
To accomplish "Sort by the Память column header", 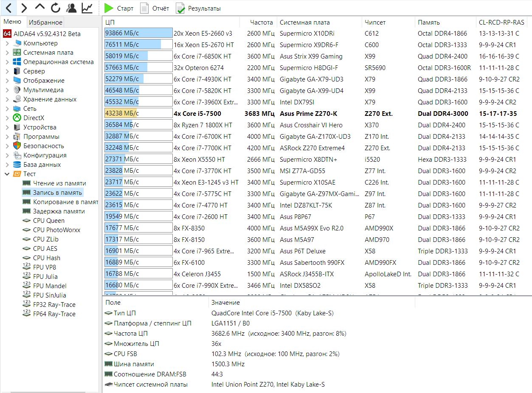I will tap(445, 22).
